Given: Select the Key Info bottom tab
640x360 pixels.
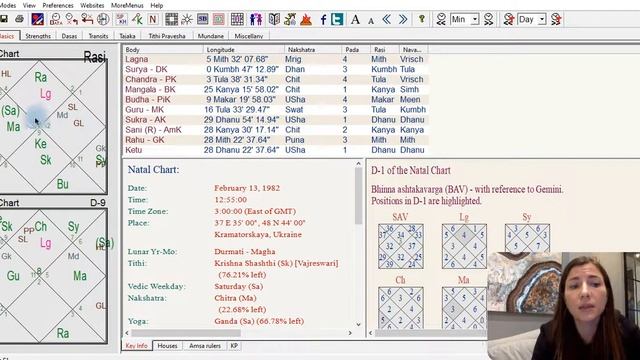Looking at the screenshot, I should 137,346.
